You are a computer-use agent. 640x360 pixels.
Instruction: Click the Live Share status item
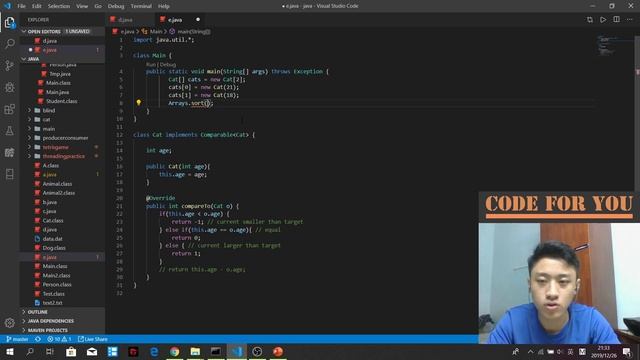[x=93, y=339]
